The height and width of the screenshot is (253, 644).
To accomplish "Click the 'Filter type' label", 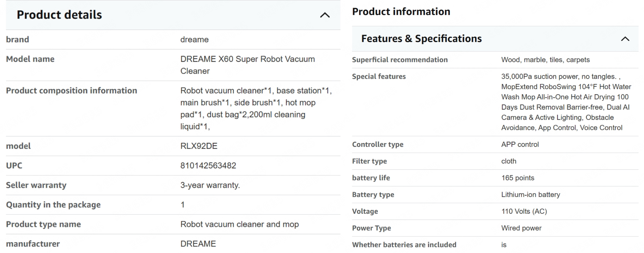I will coord(369,161).
